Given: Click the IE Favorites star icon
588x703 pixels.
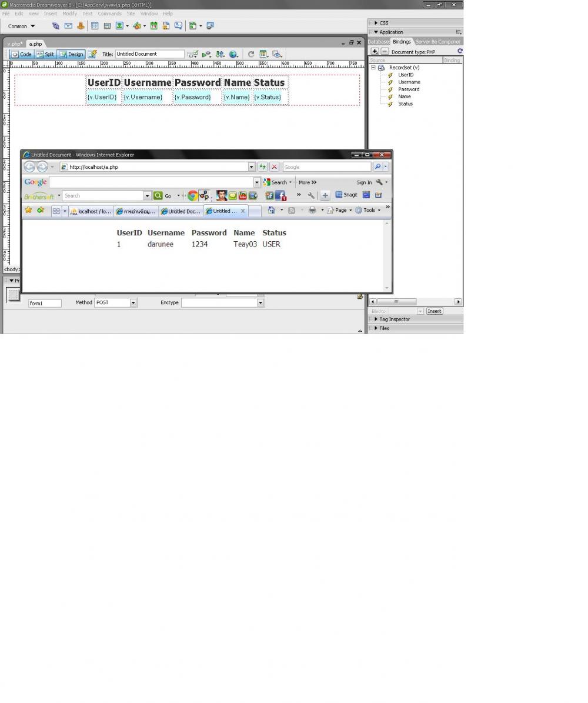Looking at the screenshot, I should click(28, 210).
